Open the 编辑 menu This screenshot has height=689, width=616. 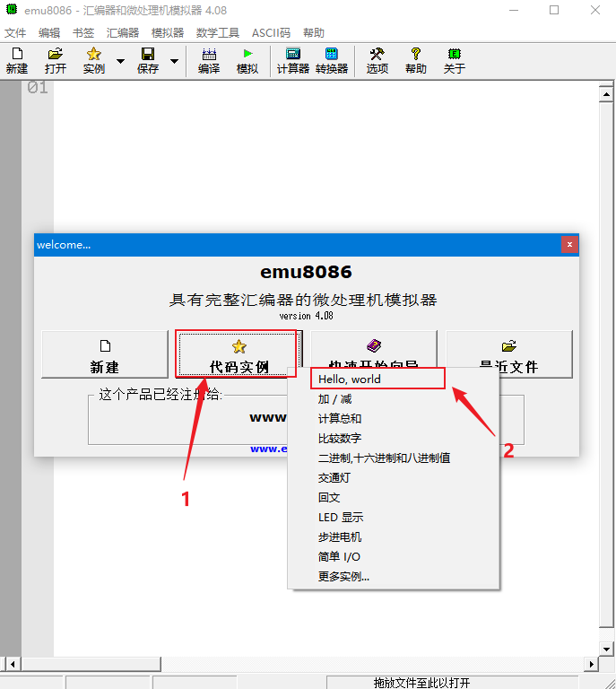[x=49, y=33]
